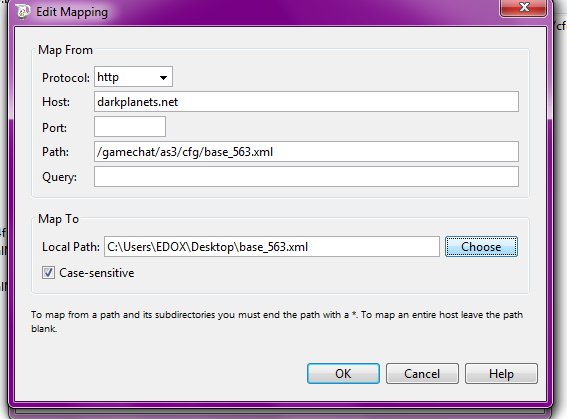Click the Path label

pyautogui.click(x=55, y=151)
